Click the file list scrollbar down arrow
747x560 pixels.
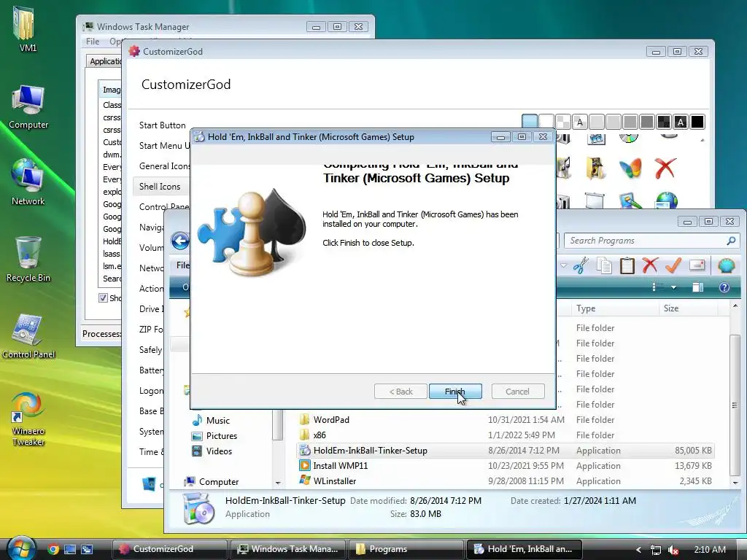coord(735,483)
